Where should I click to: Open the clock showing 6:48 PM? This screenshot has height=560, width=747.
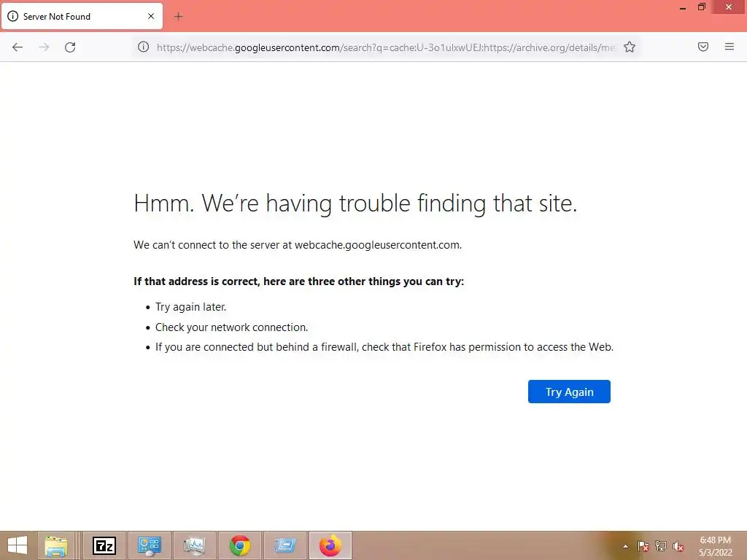[715, 546]
